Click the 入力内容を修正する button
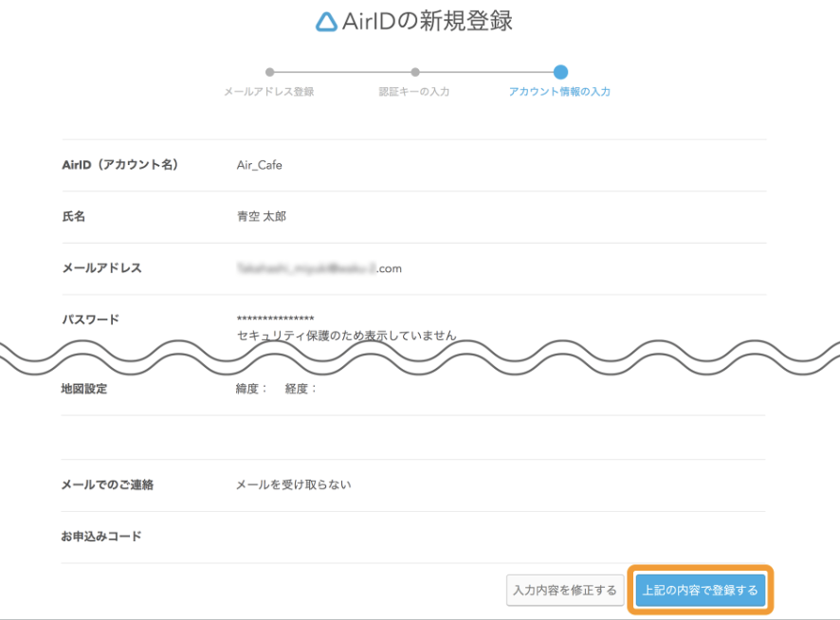This screenshot has width=840, height=620. click(x=565, y=590)
